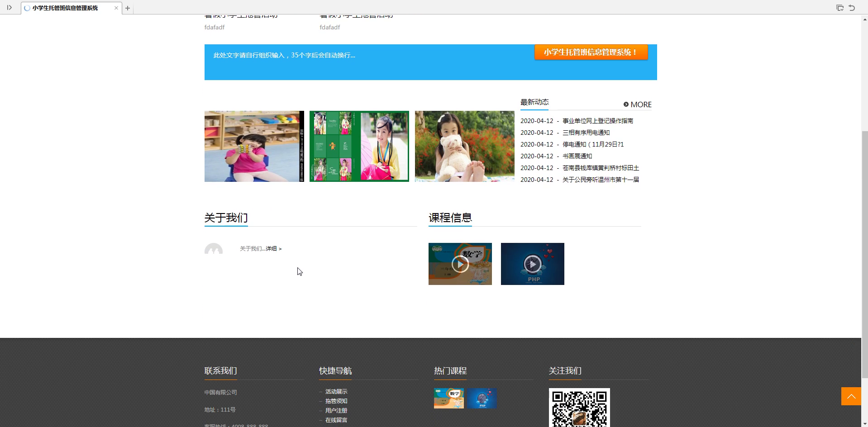Open photo of girl in pink shirt

pos(254,146)
